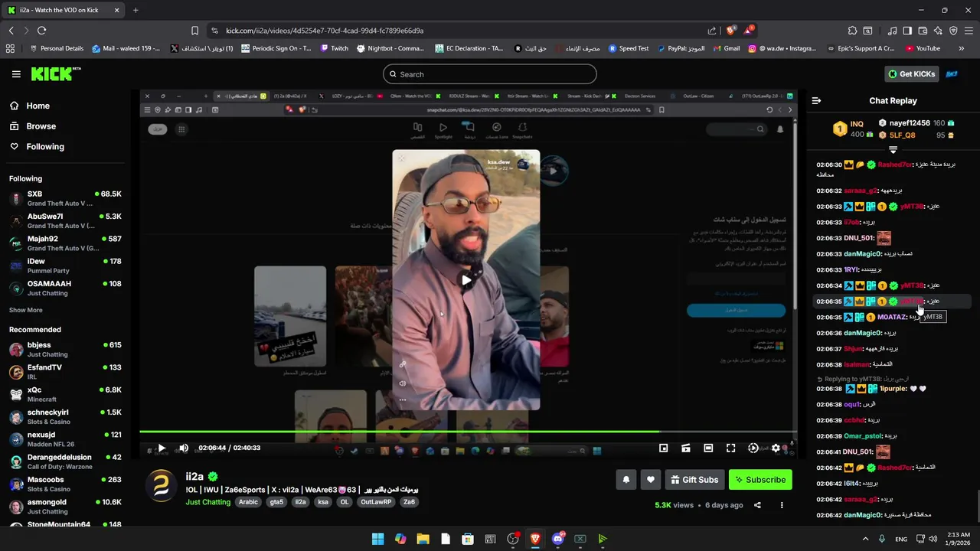
Task: Play the VOD with the play button
Action: pyautogui.click(x=162, y=448)
